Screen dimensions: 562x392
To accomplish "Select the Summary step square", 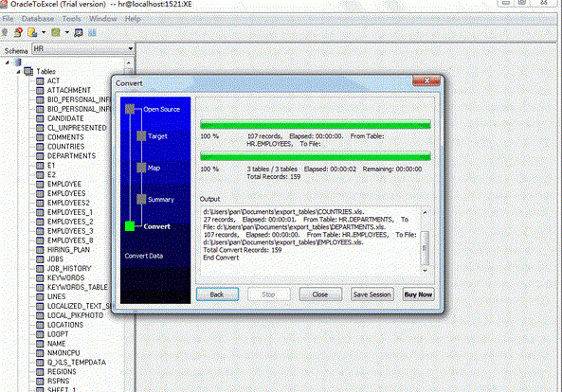I will pyautogui.click(x=141, y=199).
